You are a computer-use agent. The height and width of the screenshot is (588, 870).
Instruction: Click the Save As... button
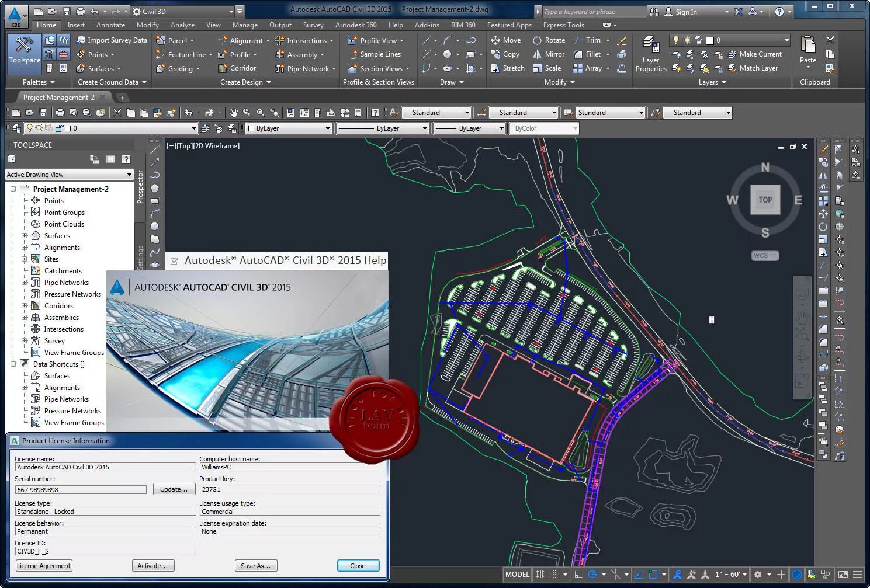point(256,566)
